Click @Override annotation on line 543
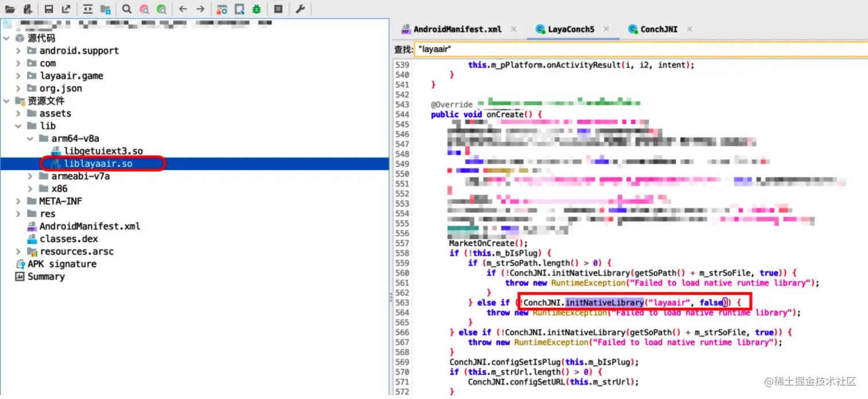This screenshot has width=868, height=399. [452, 104]
